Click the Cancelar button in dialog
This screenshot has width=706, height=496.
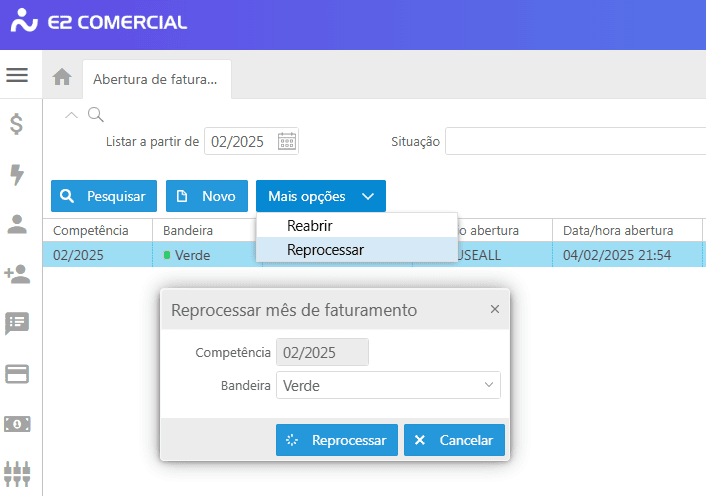pyautogui.click(x=454, y=440)
